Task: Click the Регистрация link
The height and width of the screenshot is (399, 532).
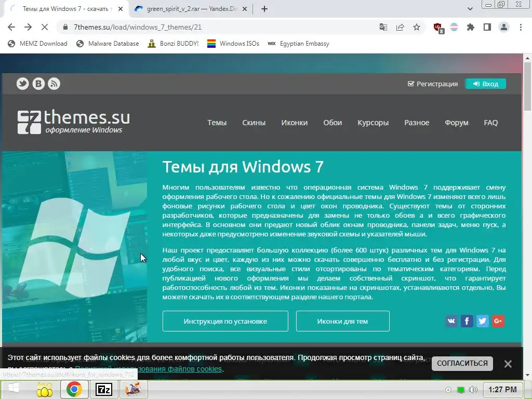Action: pyautogui.click(x=433, y=84)
